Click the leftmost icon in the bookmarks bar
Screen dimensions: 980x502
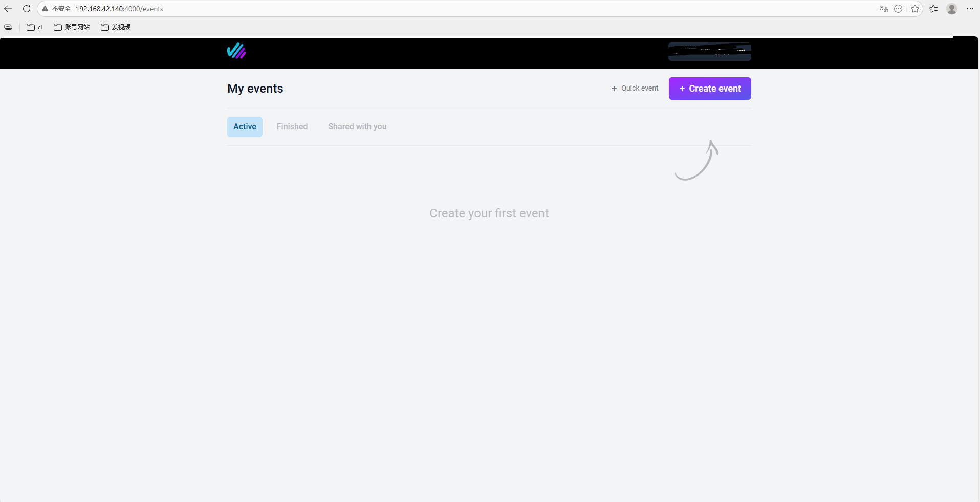pyautogui.click(x=8, y=27)
